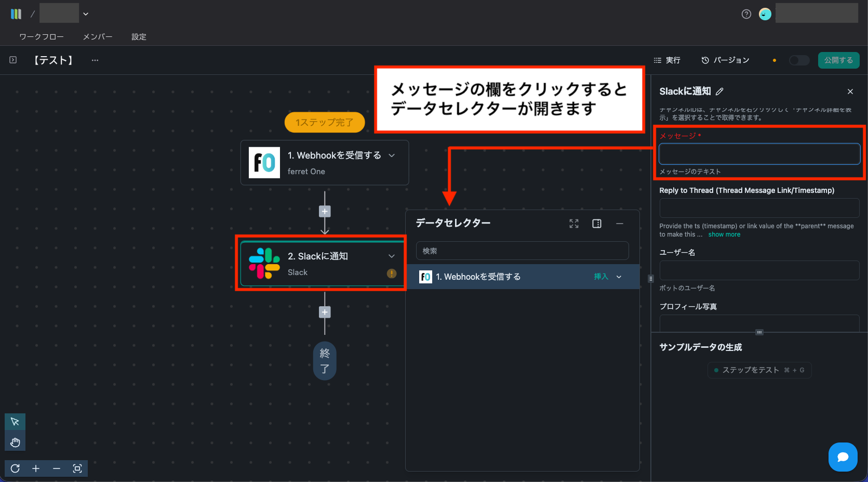
Task: Click the 公開する publish button
Action: [838, 60]
